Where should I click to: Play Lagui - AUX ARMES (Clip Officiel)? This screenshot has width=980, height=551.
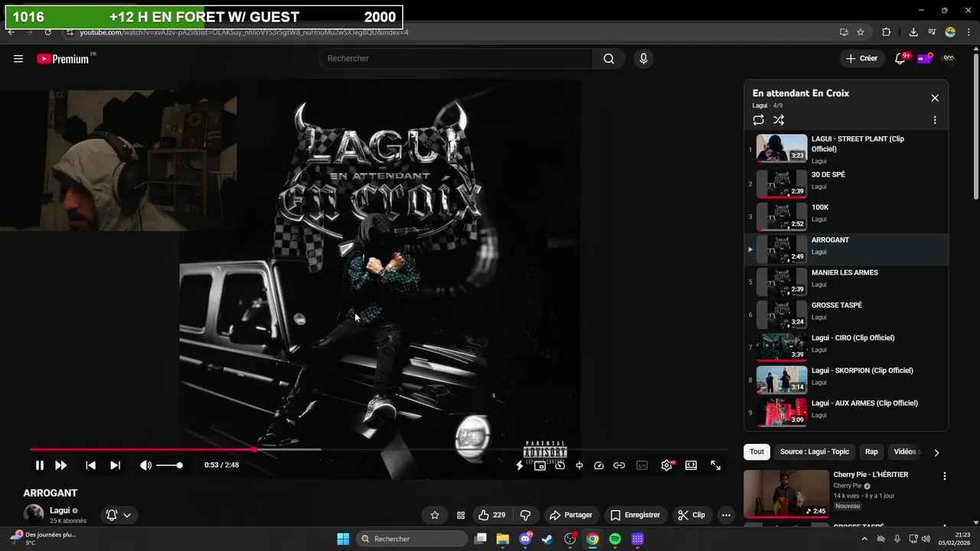pyautogui.click(x=846, y=412)
